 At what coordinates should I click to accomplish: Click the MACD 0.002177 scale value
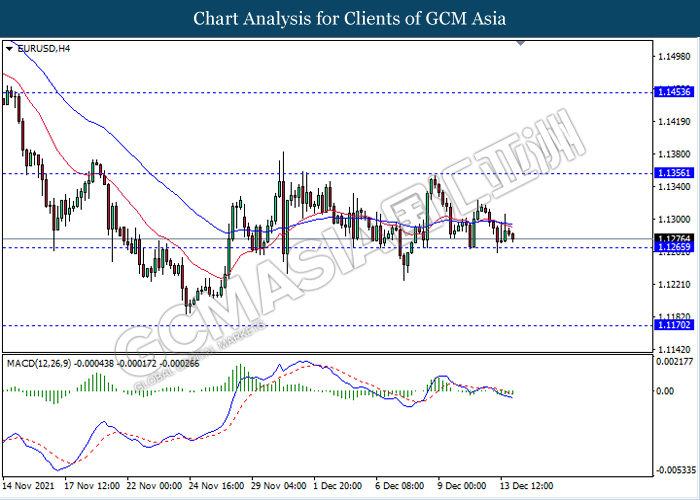675,361
